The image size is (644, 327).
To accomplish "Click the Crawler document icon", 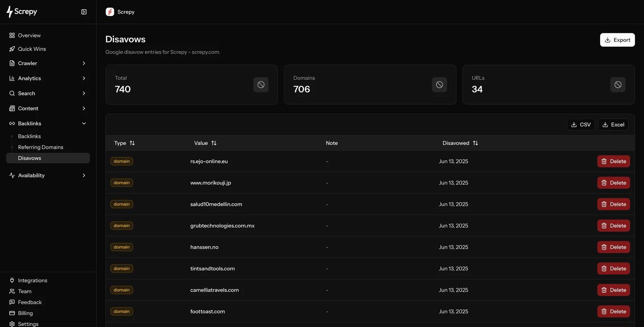I will coord(12,63).
